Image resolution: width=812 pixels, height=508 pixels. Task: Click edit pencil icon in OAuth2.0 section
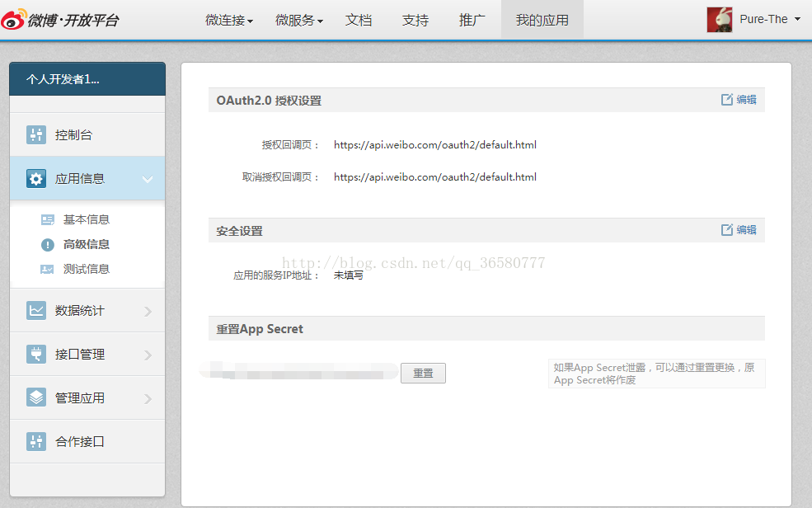coord(727,100)
